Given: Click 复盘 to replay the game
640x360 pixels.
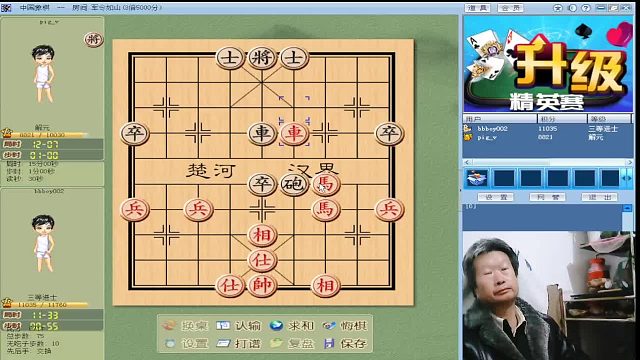Looking at the screenshot, I should click(x=292, y=344).
